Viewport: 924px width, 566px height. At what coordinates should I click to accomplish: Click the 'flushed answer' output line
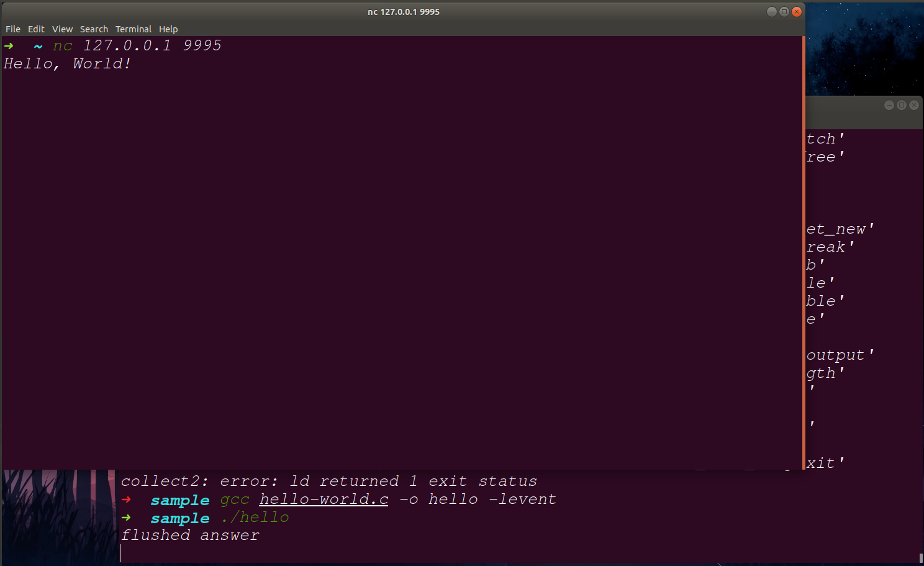[x=190, y=536]
